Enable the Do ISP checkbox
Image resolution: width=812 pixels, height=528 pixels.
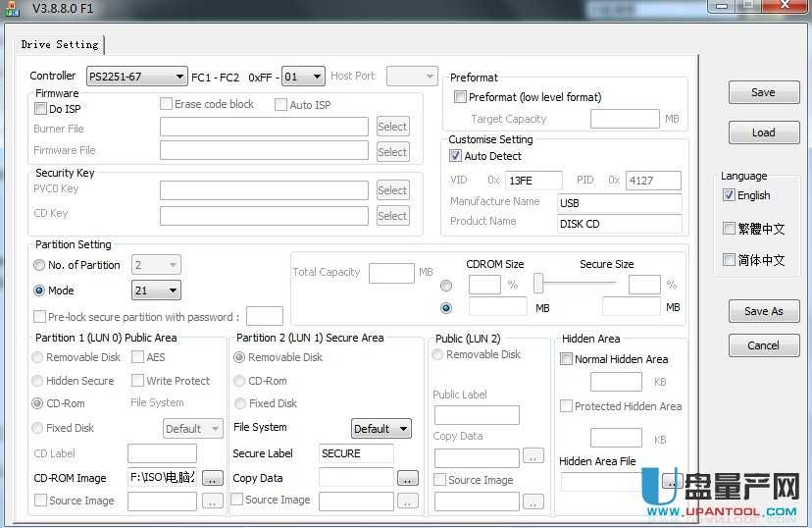pyautogui.click(x=41, y=109)
